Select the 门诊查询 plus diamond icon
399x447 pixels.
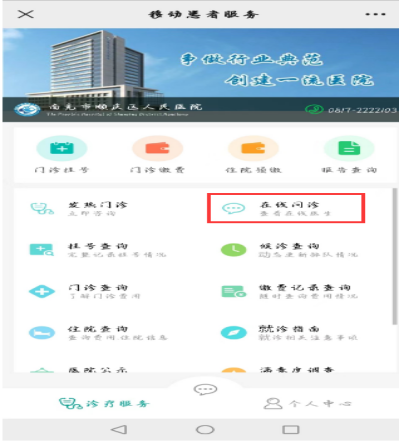(x=42, y=291)
